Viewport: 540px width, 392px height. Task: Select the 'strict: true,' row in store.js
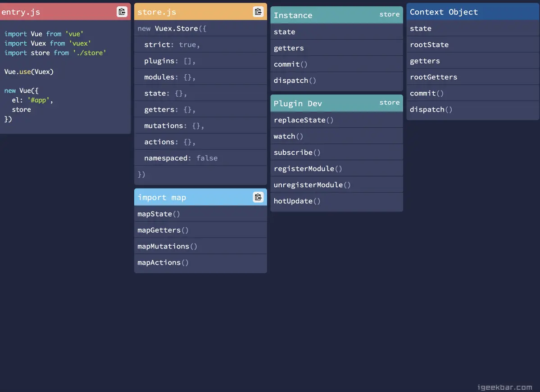(x=200, y=45)
